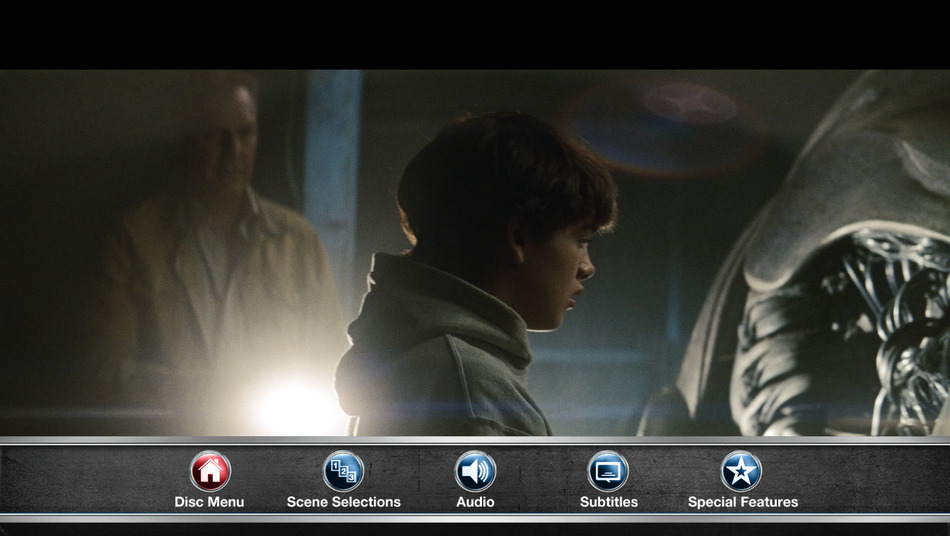Click the "Subtitles" text label

pyautogui.click(x=608, y=502)
